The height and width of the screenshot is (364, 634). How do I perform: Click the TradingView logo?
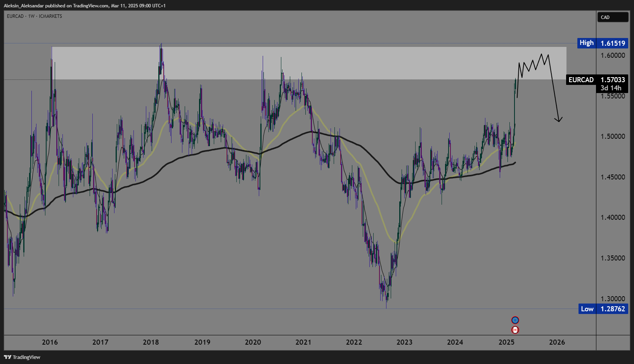[x=22, y=357]
